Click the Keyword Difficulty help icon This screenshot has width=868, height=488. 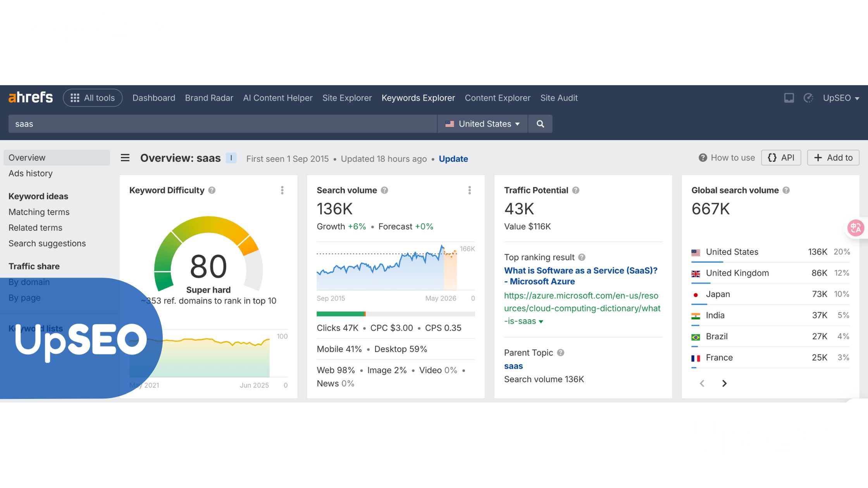pos(212,190)
